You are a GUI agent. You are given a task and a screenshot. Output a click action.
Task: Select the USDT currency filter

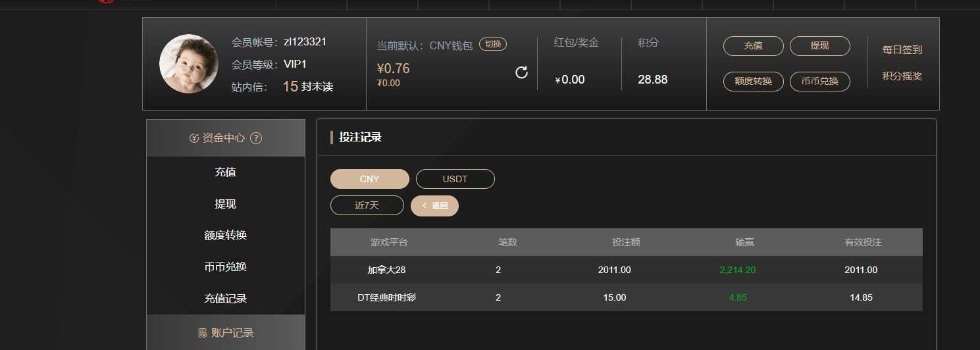pos(455,179)
